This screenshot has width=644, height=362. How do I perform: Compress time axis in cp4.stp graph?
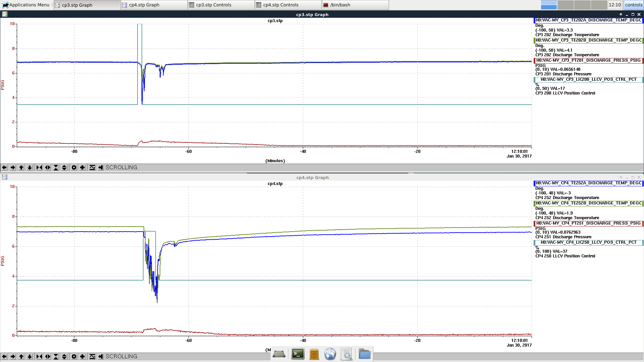point(39,357)
